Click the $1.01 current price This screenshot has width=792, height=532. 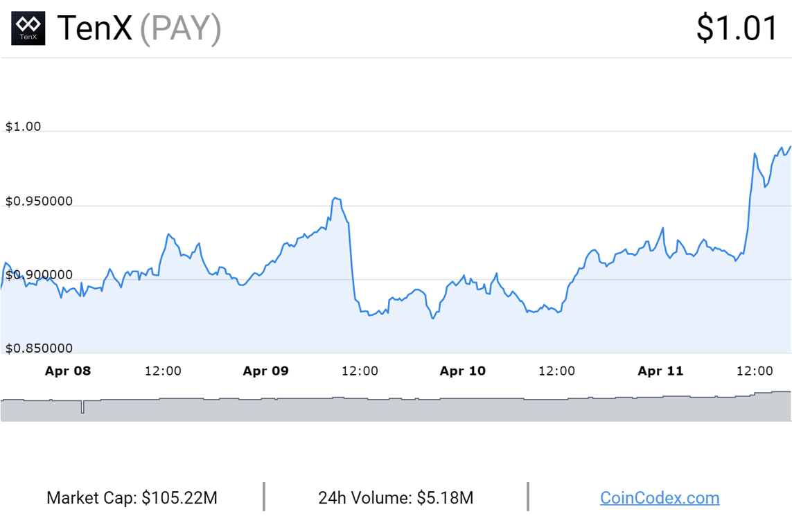click(737, 28)
